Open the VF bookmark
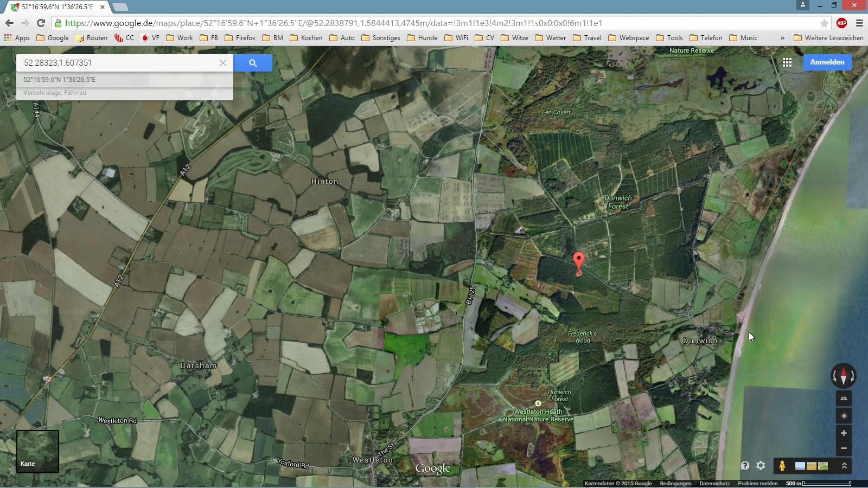The width and height of the screenshot is (868, 488). tap(150, 38)
